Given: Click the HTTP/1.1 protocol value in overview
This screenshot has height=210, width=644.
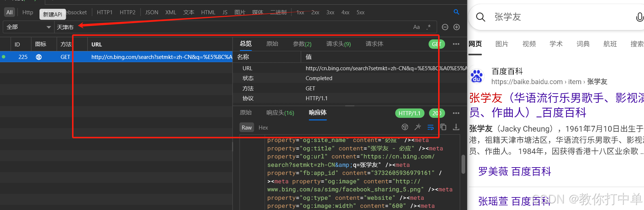Looking at the screenshot, I should pos(317,98).
